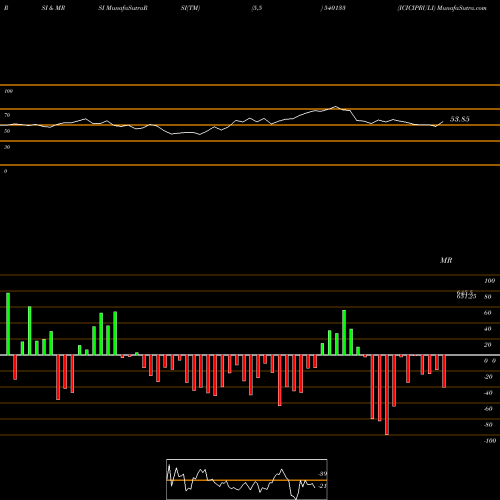
Task: Click the 39 value in the mini chart
Action: click(323, 474)
